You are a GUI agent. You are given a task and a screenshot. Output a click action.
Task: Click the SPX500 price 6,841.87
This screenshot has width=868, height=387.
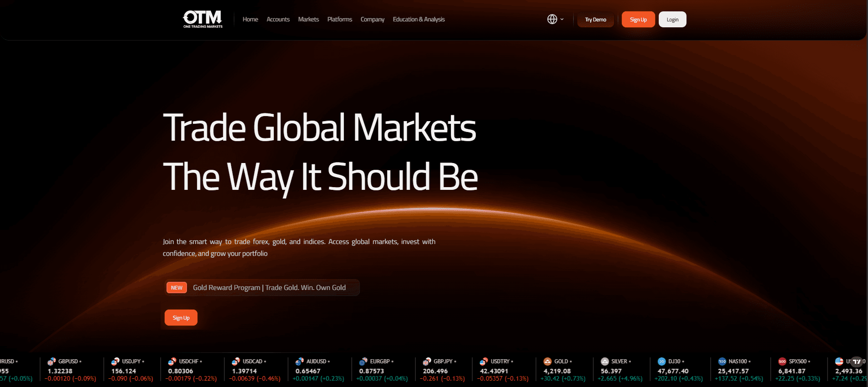coord(792,371)
